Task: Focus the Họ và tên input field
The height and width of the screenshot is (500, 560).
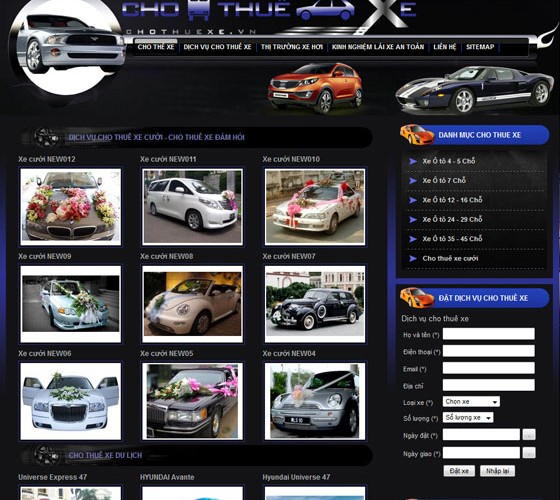Action: (x=489, y=334)
